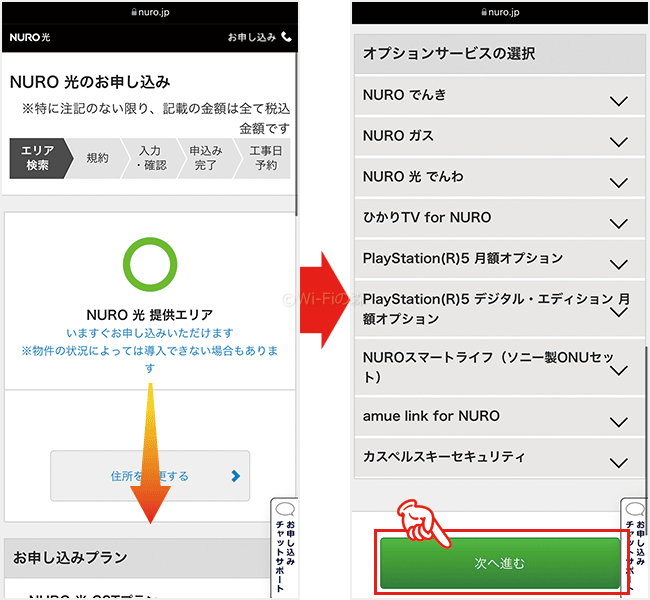The width and height of the screenshot is (650, 600).
Task: Click the 住所を変更する button
Action: point(150,476)
